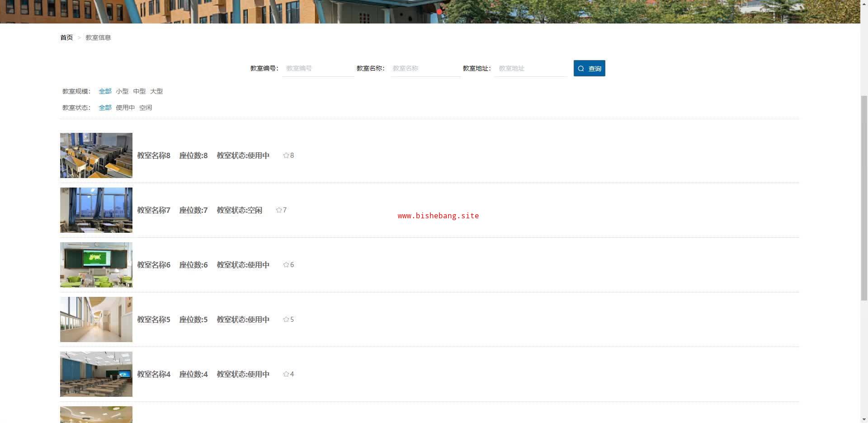Select the 教室地址 input field
Viewport: 868px width, 423px height.
pos(531,68)
